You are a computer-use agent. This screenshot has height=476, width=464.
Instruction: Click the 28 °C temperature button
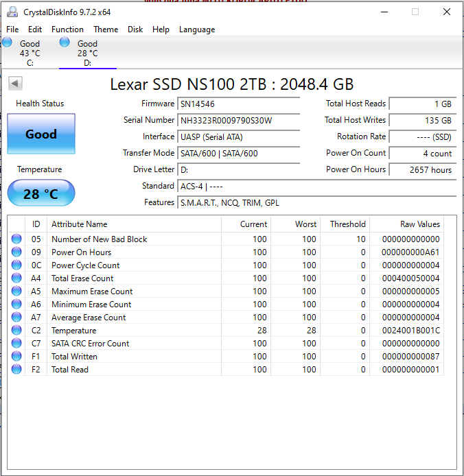[41, 194]
